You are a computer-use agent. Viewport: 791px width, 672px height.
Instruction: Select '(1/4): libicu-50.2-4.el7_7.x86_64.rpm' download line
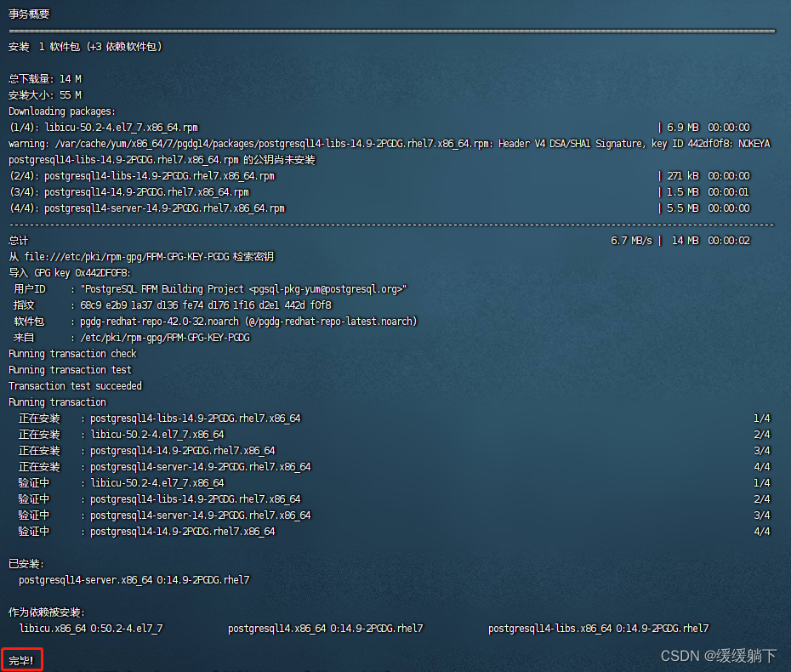click(104, 128)
